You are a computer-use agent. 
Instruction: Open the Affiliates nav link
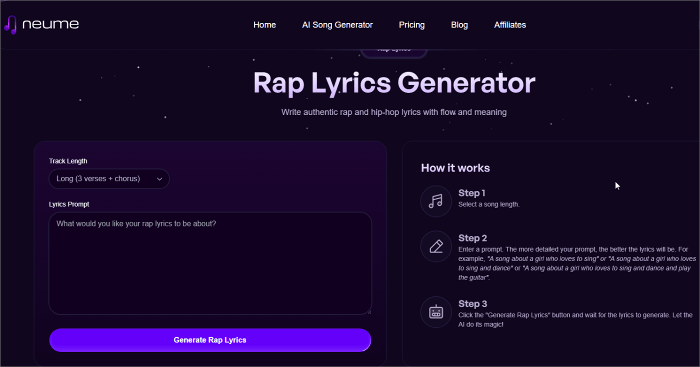pos(510,25)
